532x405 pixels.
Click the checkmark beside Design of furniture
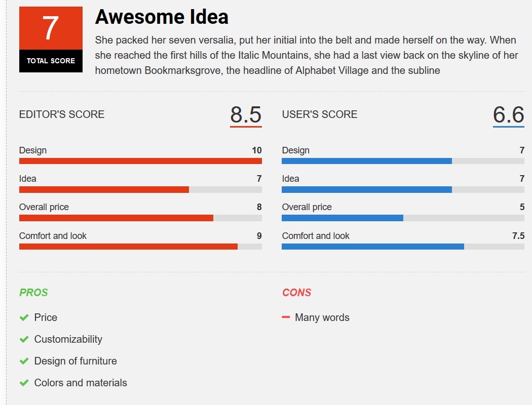pos(23,361)
